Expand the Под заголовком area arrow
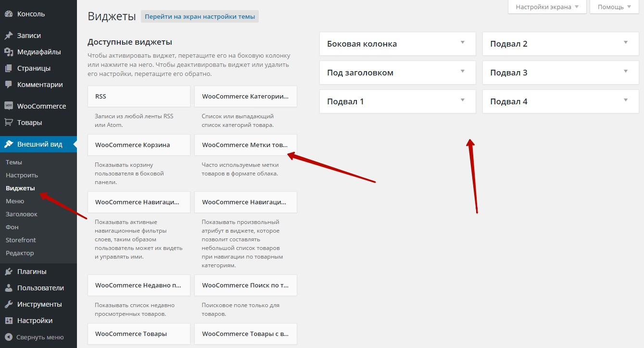This screenshot has width=644, height=348. point(463,71)
